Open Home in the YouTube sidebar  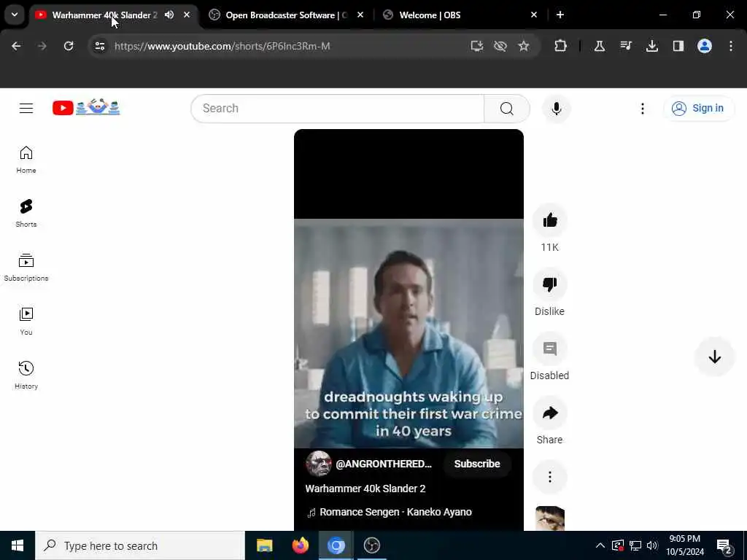(26, 160)
